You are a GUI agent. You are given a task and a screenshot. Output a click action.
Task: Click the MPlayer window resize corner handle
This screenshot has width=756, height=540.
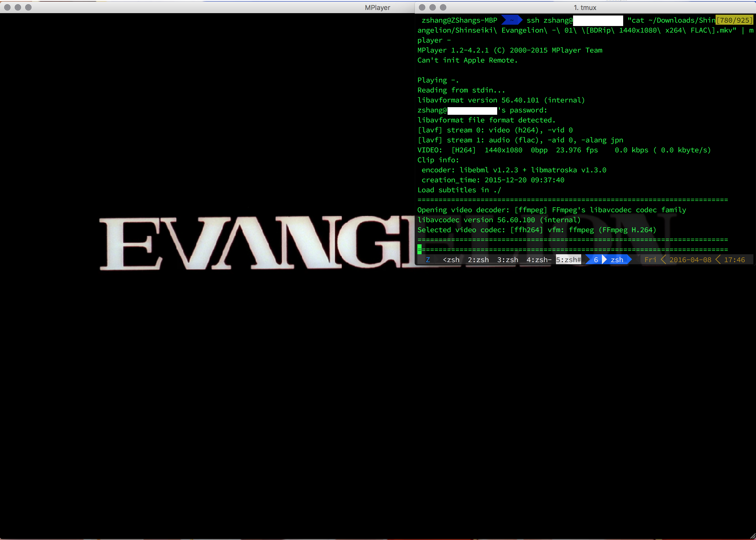752,536
